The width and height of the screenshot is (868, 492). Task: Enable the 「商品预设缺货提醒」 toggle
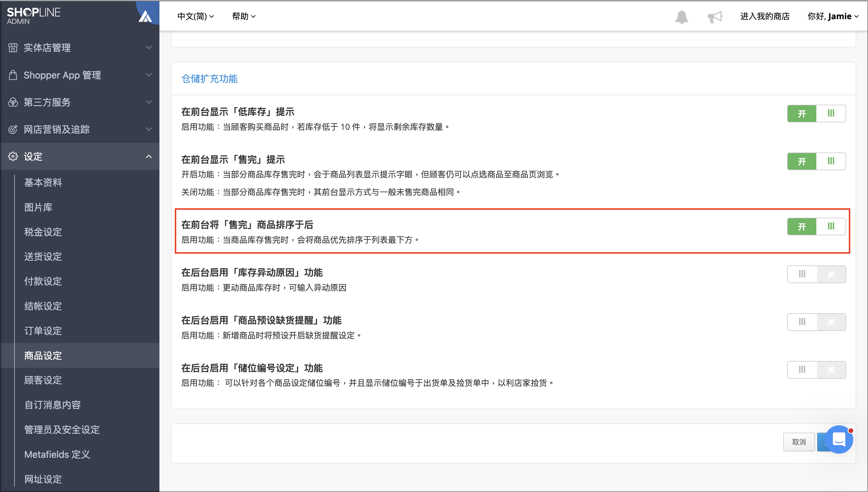pos(816,322)
